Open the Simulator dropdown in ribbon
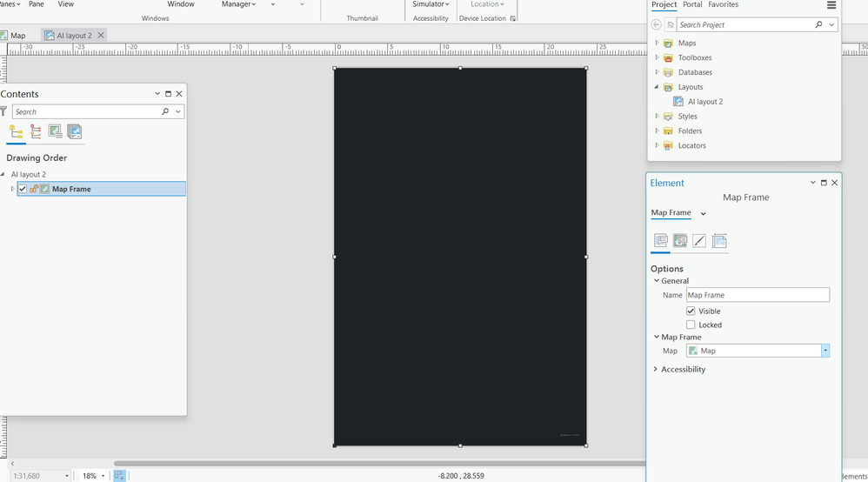This screenshot has width=868, height=482. pyautogui.click(x=431, y=4)
